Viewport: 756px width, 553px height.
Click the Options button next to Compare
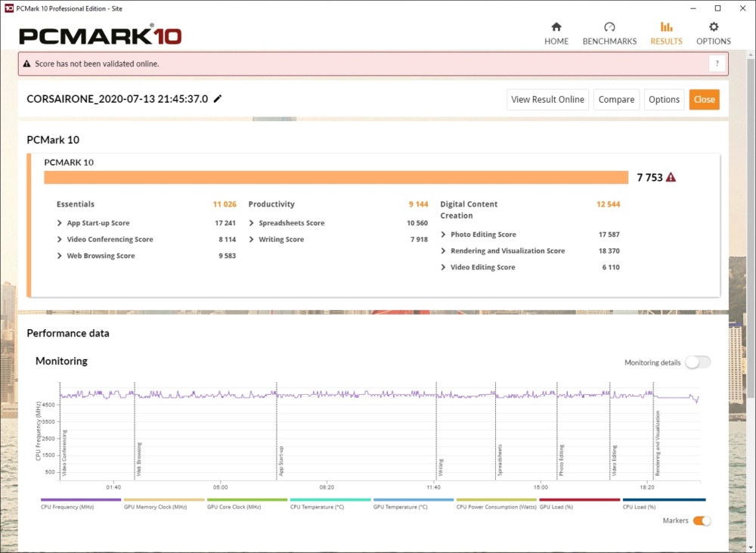664,99
